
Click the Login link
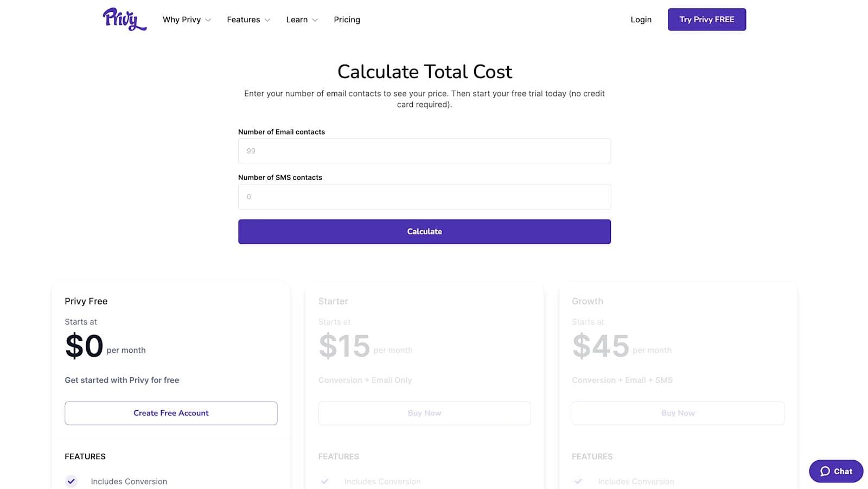[x=641, y=20]
